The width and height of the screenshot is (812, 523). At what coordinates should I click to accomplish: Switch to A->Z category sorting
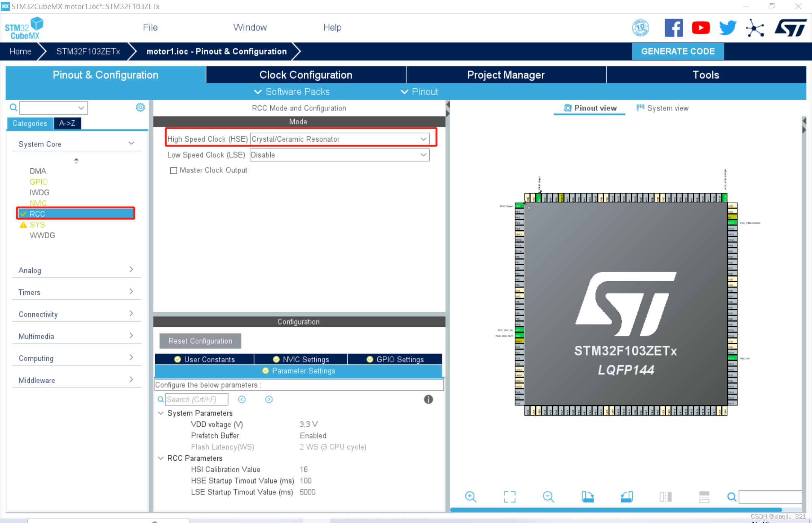67,123
